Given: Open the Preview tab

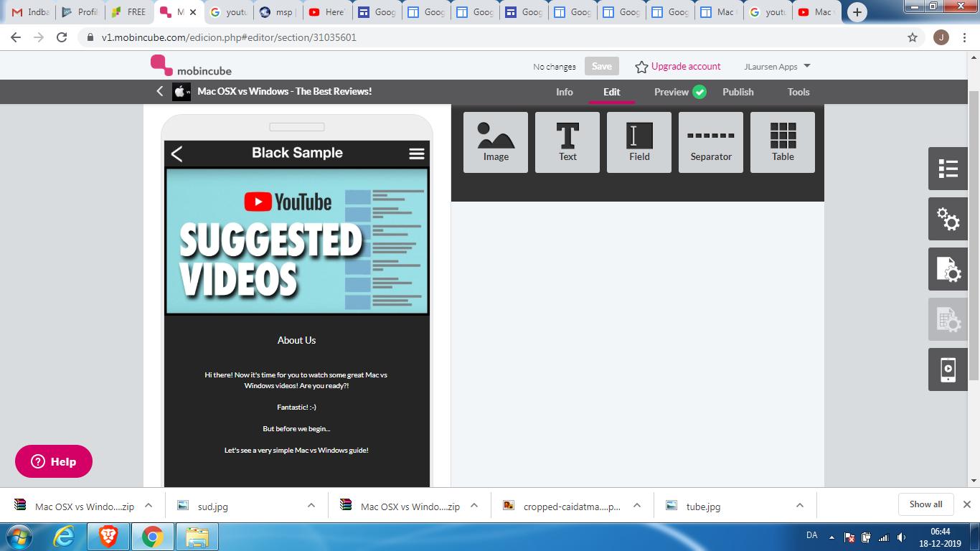Looking at the screenshot, I should tap(672, 92).
